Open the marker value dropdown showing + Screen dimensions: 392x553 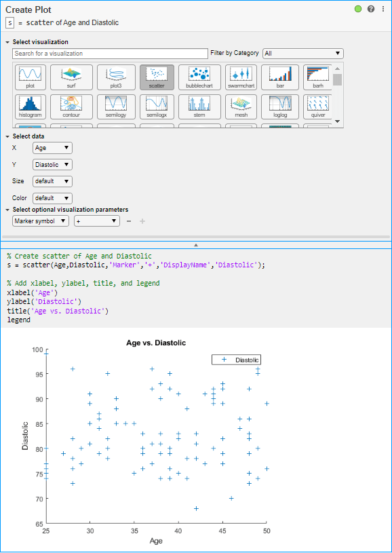(97, 221)
